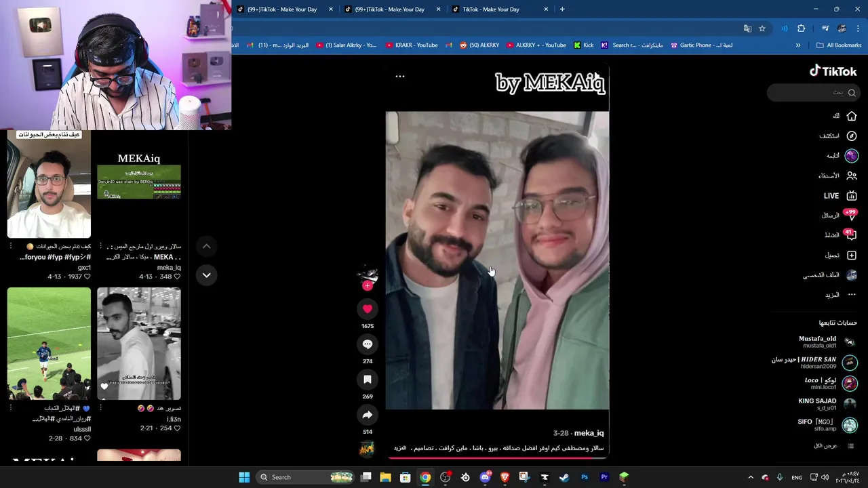
Task: Open the Friends people icon
Action: [x=852, y=176]
